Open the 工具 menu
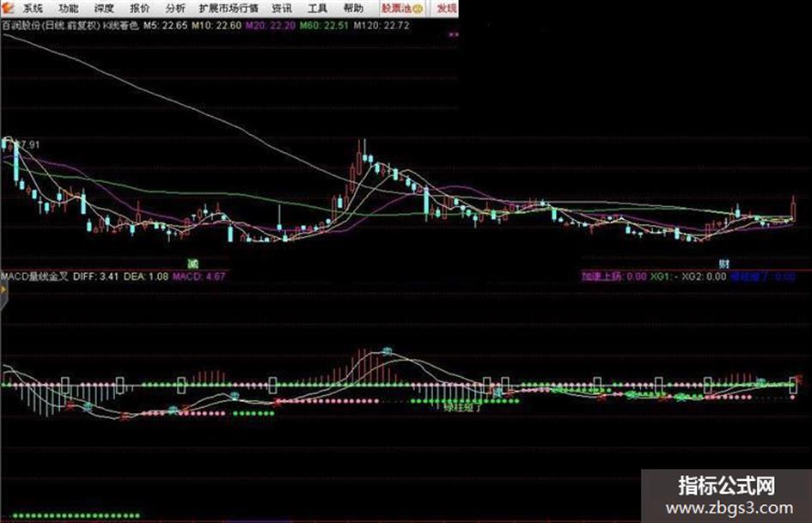Screen dimensions: 812x523 (x=317, y=9)
